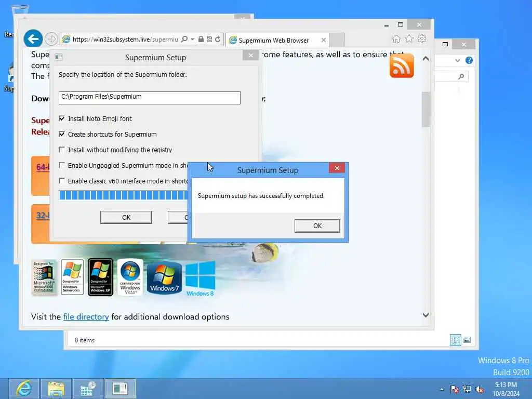Minimize the Internet Explorer window
532x399 pixels.
[x=387, y=25]
